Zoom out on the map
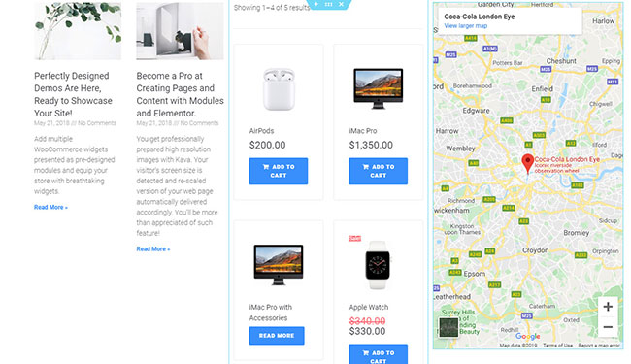This screenshot has height=364, width=631. [x=608, y=327]
